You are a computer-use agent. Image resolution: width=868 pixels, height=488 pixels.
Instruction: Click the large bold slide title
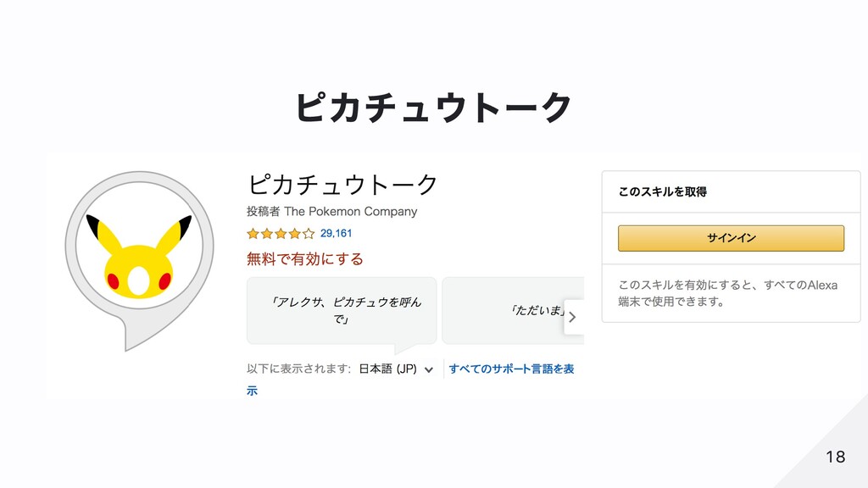tap(433, 108)
